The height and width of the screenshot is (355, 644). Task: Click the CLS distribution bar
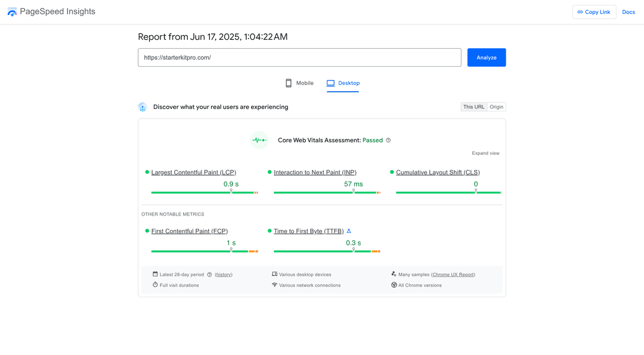pyautogui.click(x=449, y=192)
